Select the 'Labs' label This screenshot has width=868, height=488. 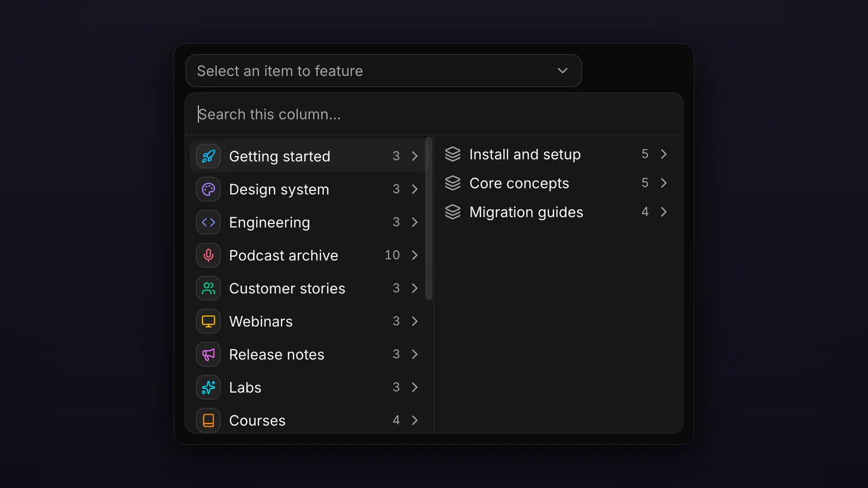click(245, 388)
